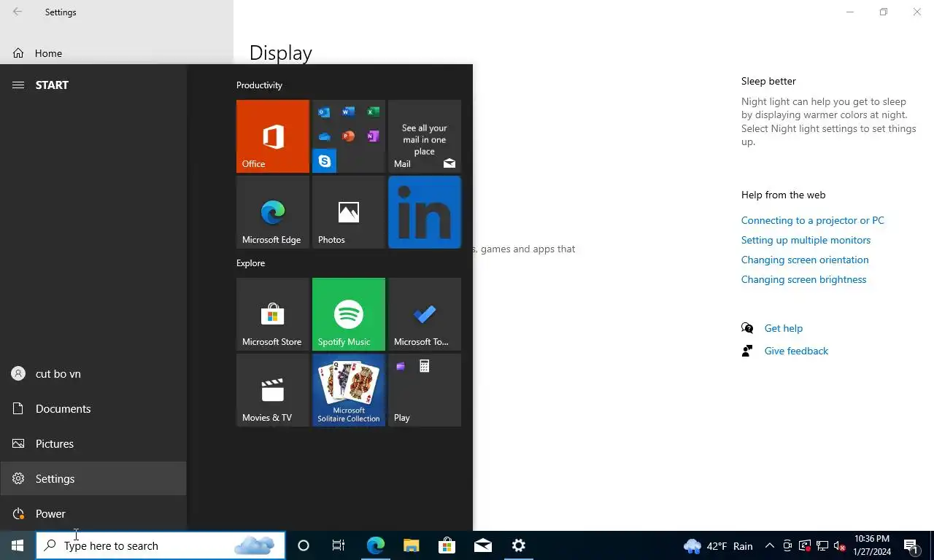Viewport: 934px width, 560px height.
Task: Open File Explorer from the taskbar
Action: coord(411,545)
